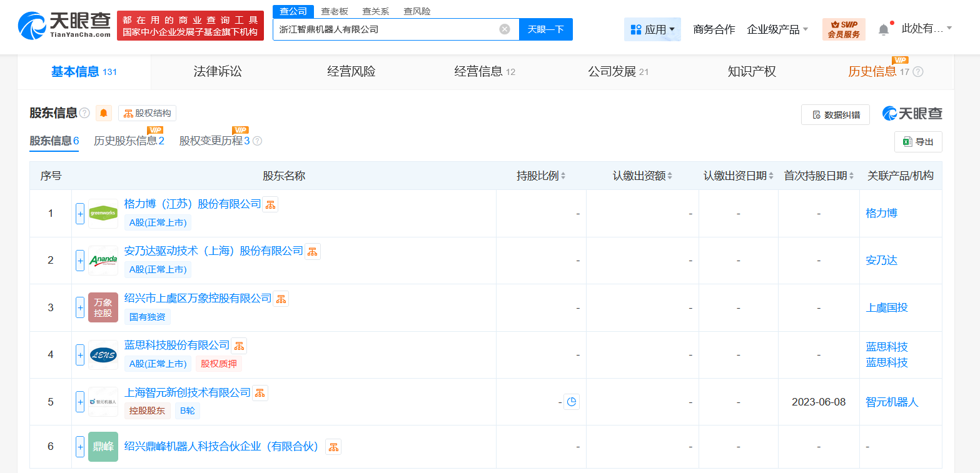The image size is (980, 473).
Task: Open the SVIP 会员服务 badge
Action: click(x=844, y=29)
